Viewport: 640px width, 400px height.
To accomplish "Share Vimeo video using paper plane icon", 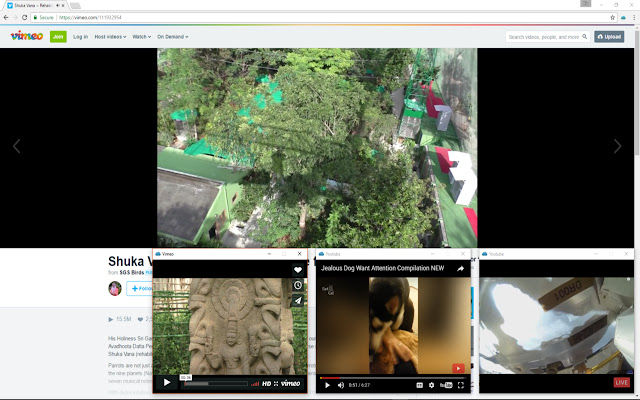I will coord(298,300).
